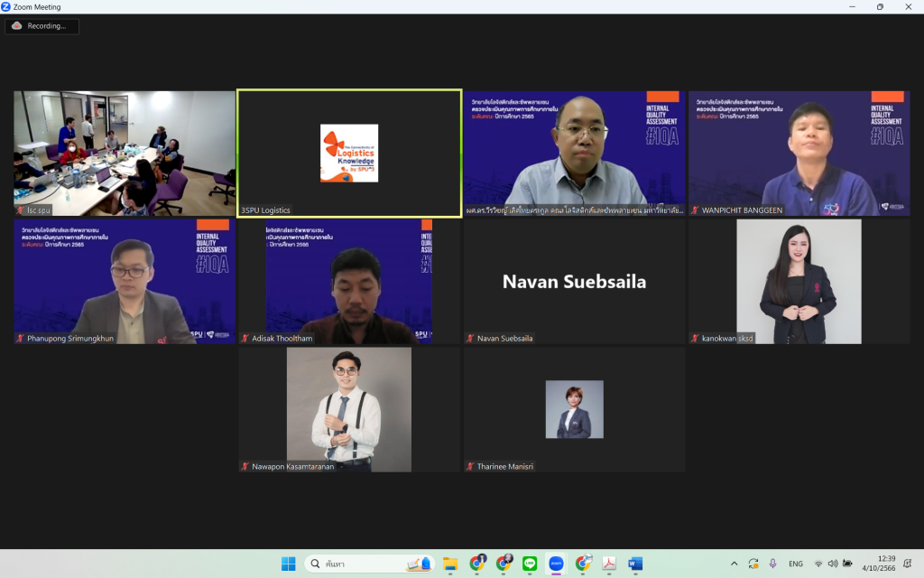Screen dimensions: 924x578
Task: Select the Navan Suebsaila participant tile
Action: (x=575, y=282)
